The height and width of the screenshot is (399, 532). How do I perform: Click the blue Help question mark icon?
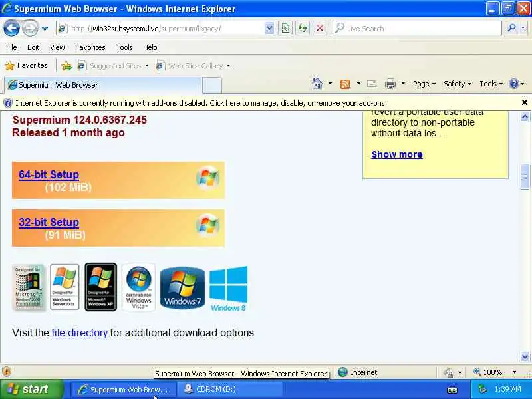point(513,84)
